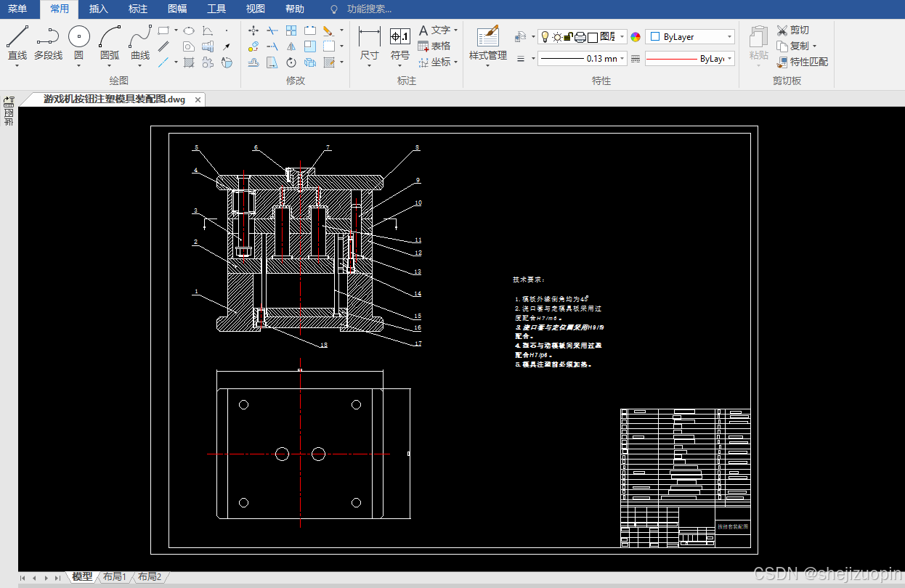Open the 样式管理 style manager
905x588 pixels.
point(487,45)
